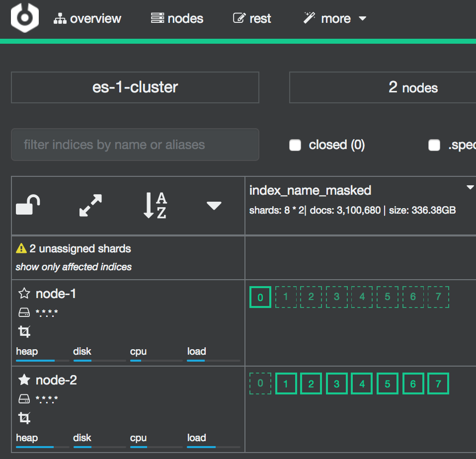Open the overview tab
The height and width of the screenshot is (459, 476).
pyautogui.click(x=87, y=18)
